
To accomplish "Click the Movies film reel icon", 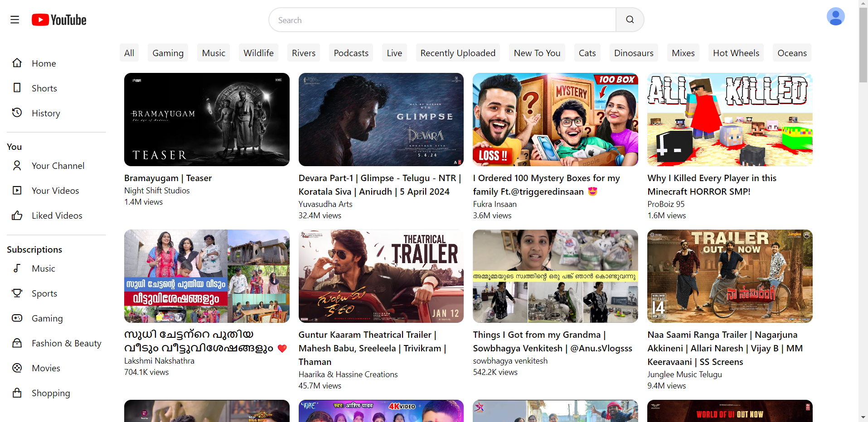I will [17, 368].
